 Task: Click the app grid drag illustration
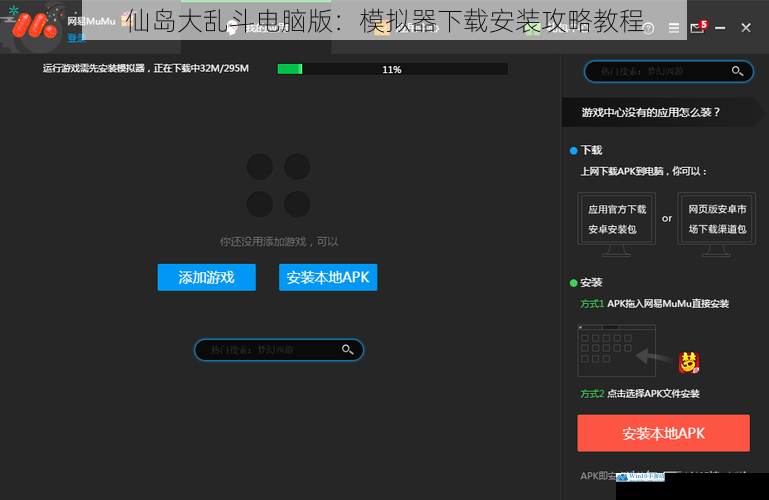pyautogui.click(x=616, y=351)
